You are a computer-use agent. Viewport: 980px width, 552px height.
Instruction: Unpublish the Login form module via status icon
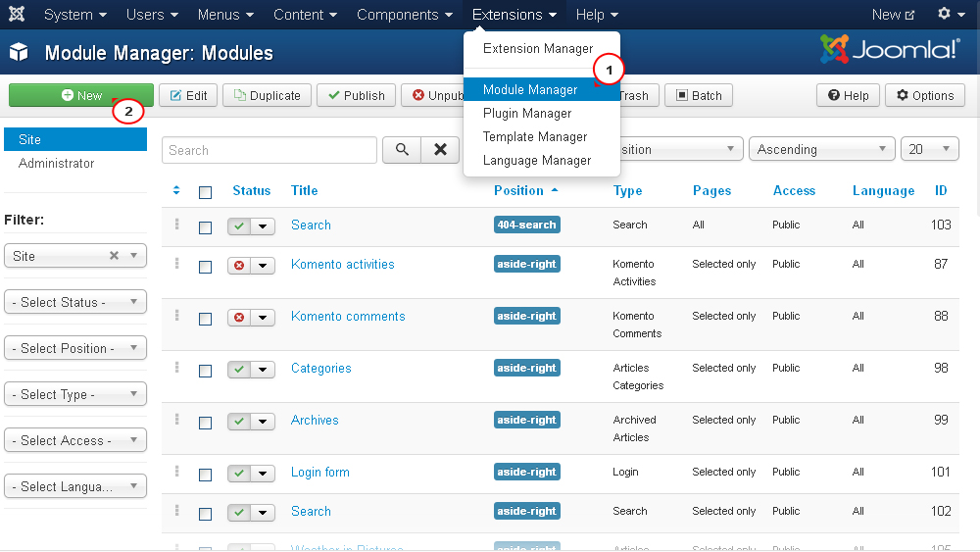[239, 474]
